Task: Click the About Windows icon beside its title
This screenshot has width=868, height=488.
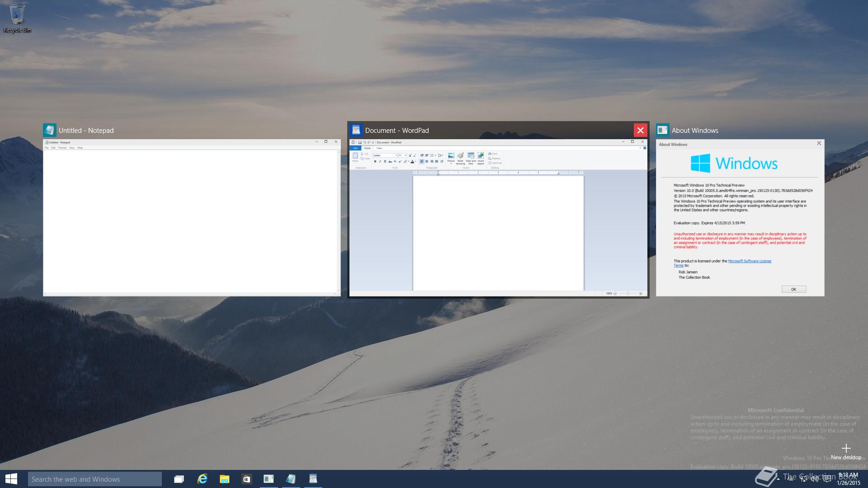Action: coord(663,130)
